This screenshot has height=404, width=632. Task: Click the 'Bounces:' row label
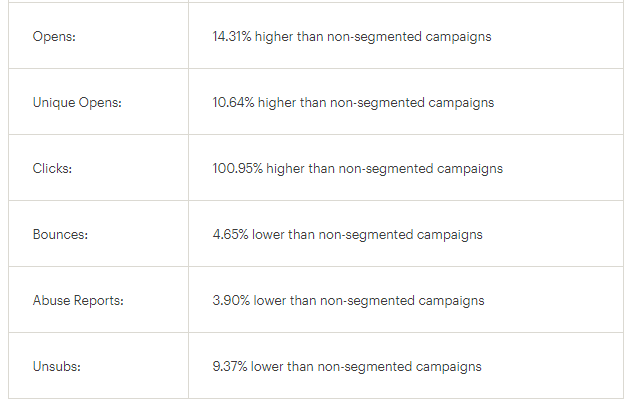point(60,234)
